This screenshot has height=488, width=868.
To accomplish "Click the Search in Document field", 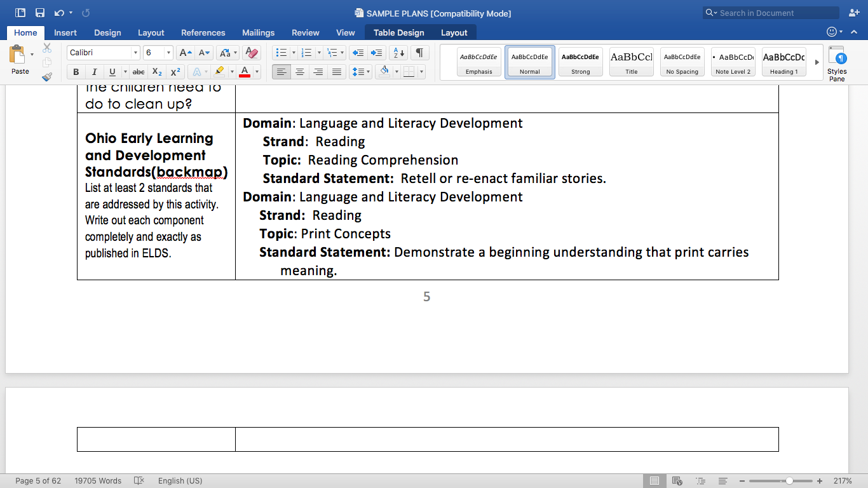I will pos(771,13).
